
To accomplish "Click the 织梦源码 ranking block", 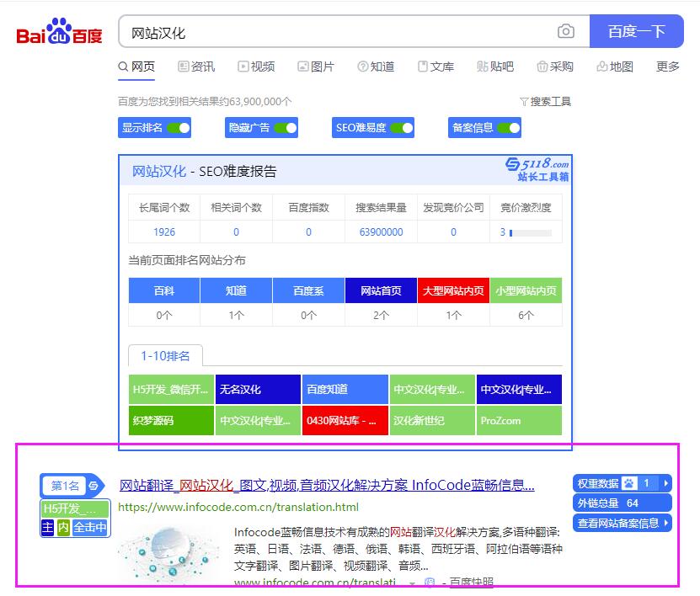I will coord(172,420).
